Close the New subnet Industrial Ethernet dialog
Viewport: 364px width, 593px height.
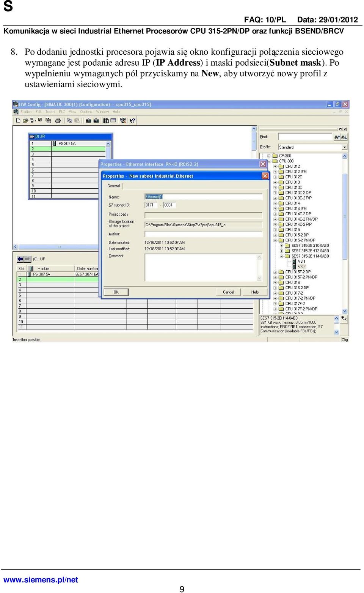pos(265,176)
